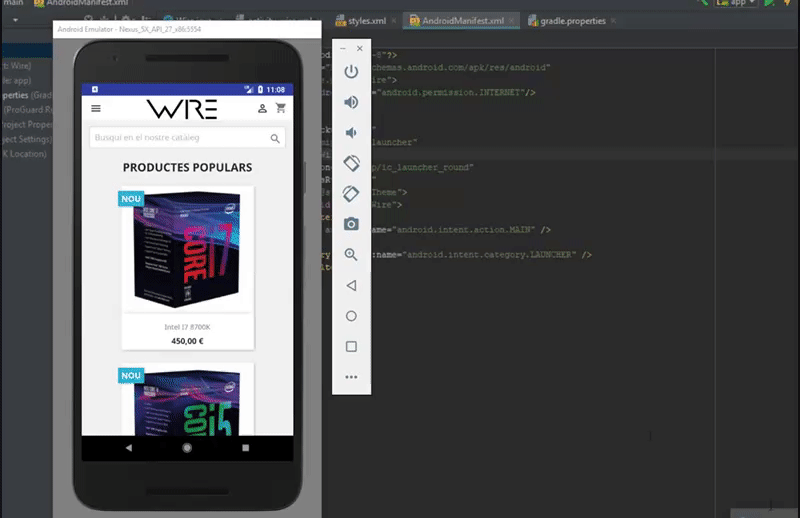
Task: Close the AndroidManifest.xml editor tab
Action: [511, 21]
